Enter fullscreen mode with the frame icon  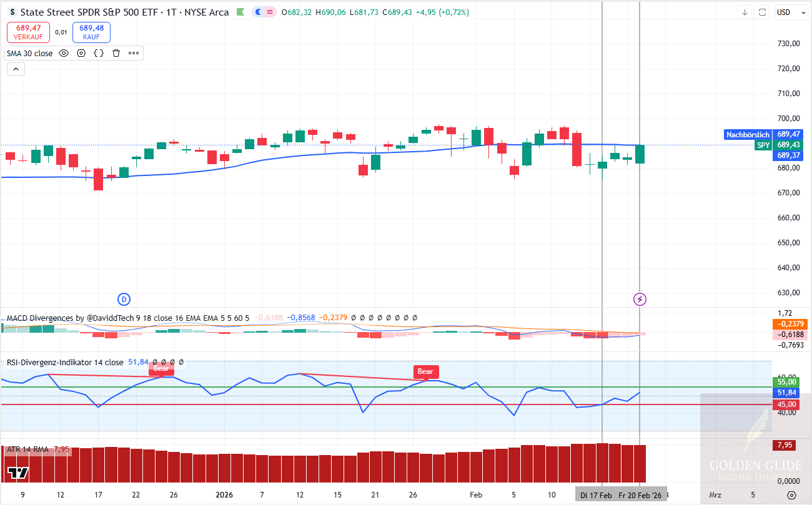point(761,12)
